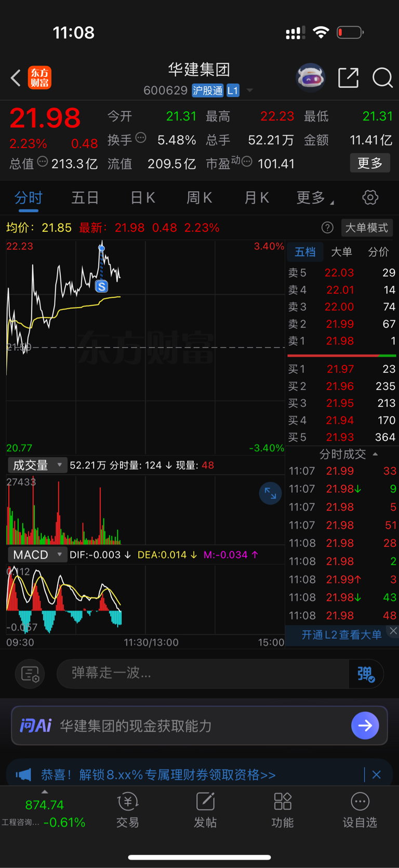Viewport: 399px width, 868px height.
Task: Open 功能 in bottom bar
Action: [x=283, y=810]
